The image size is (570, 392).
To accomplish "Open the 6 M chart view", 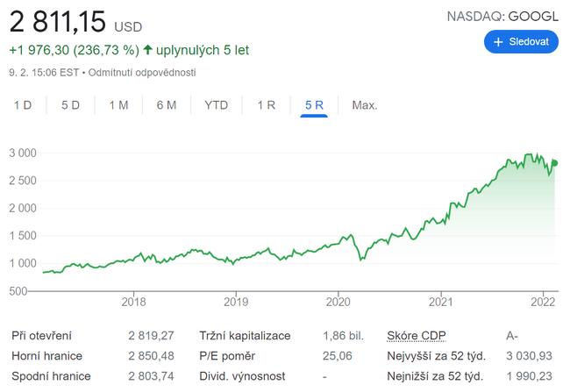I will (x=167, y=105).
